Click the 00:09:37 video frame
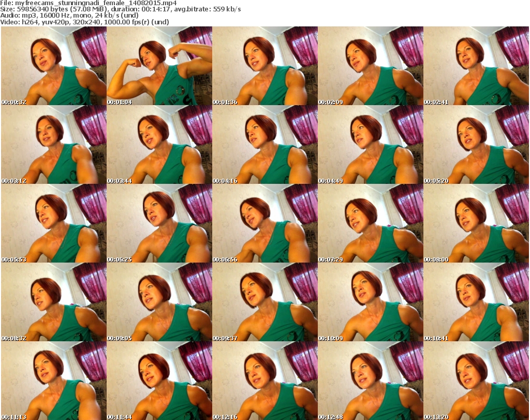 click(x=265, y=302)
